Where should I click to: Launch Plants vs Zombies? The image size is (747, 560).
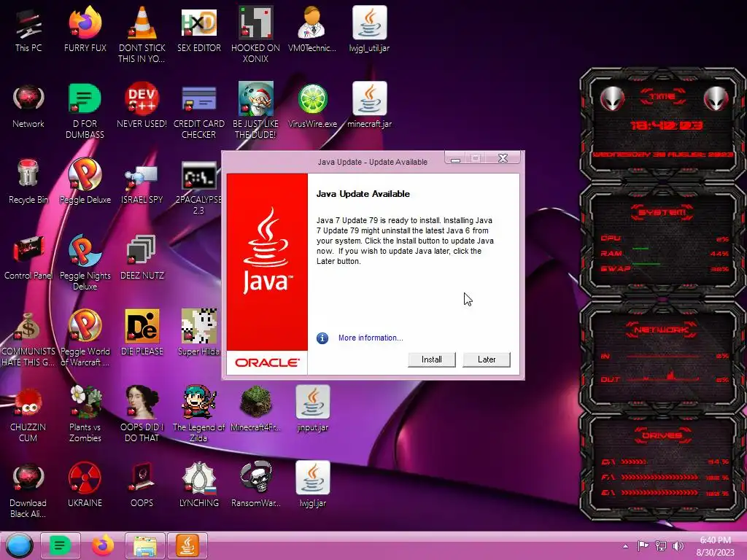coord(85,413)
